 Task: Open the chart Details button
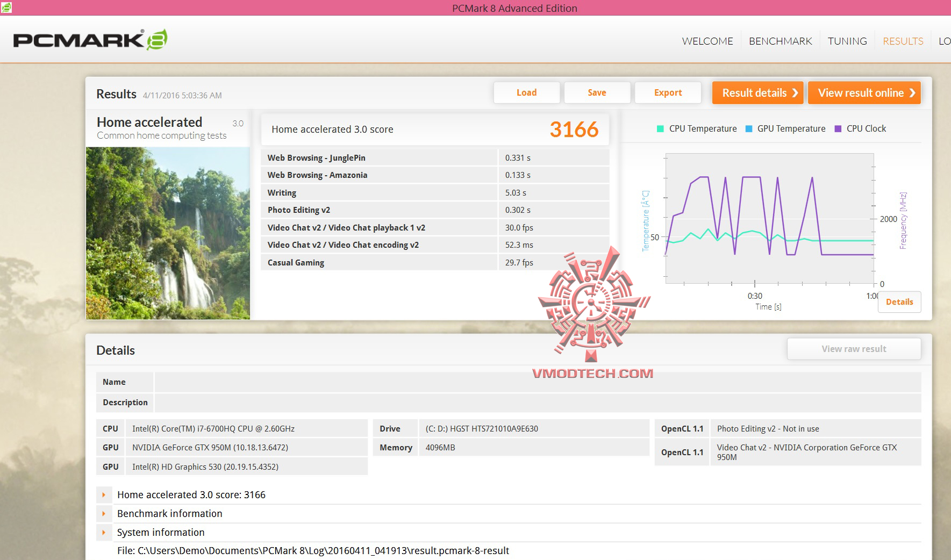click(x=899, y=302)
